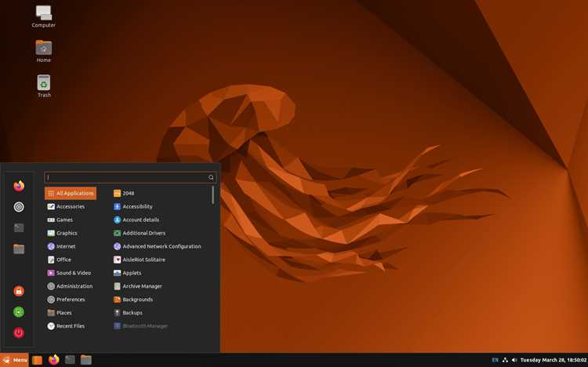Choose the Administration category
588x367 pixels.
(x=70, y=286)
